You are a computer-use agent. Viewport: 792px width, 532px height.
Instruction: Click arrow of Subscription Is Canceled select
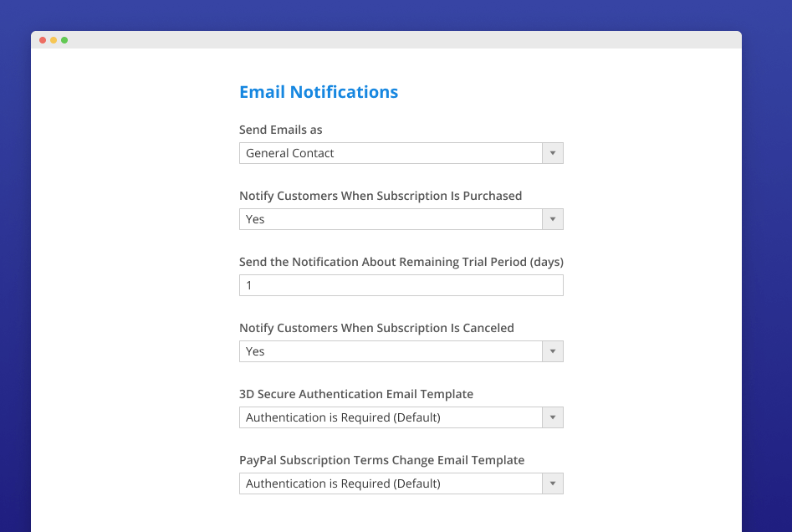pyautogui.click(x=553, y=351)
